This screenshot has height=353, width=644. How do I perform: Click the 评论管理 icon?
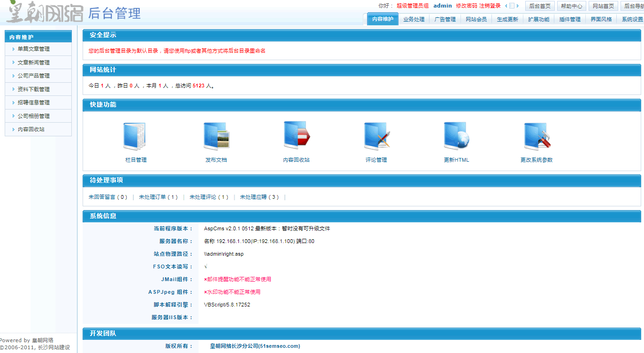tap(376, 136)
